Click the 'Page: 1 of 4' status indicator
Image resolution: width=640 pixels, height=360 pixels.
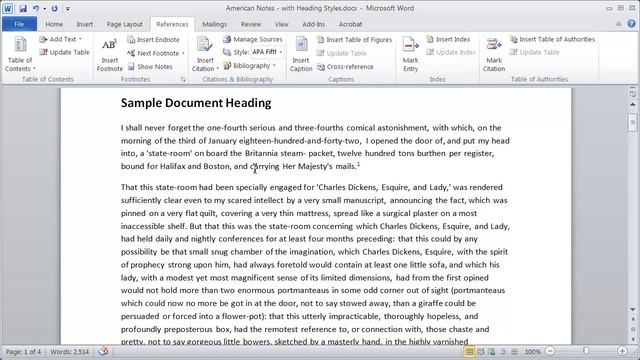[23, 351]
